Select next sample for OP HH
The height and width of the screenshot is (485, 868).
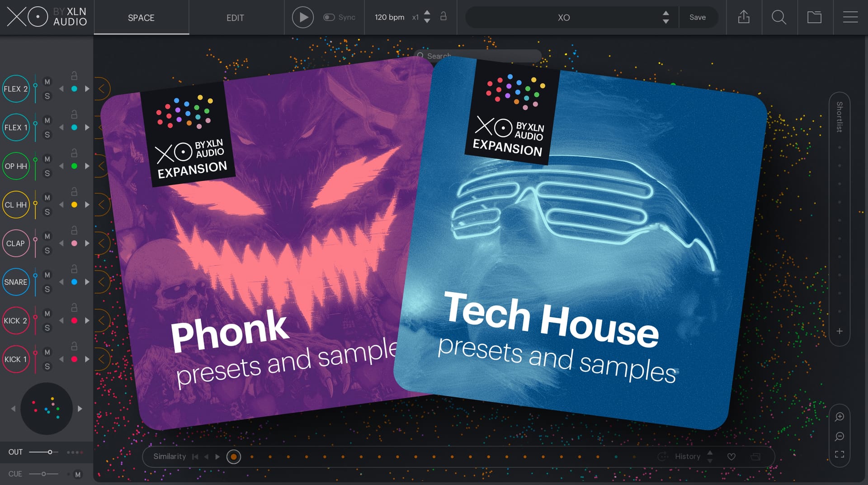coord(87,166)
